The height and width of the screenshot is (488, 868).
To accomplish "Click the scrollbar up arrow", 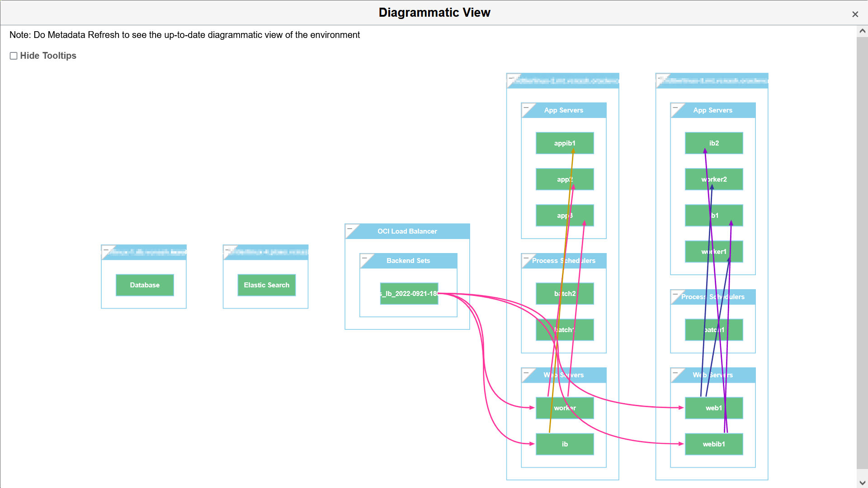I will [863, 31].
